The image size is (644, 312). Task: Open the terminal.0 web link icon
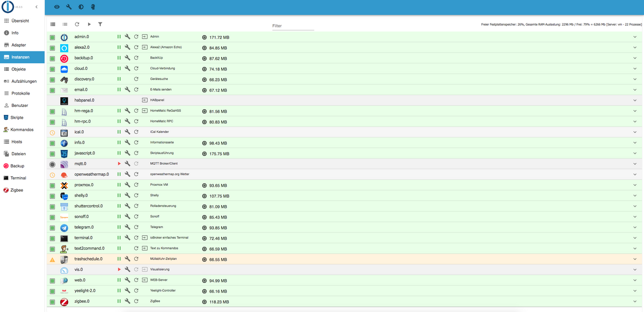click(x=144, y=237)
